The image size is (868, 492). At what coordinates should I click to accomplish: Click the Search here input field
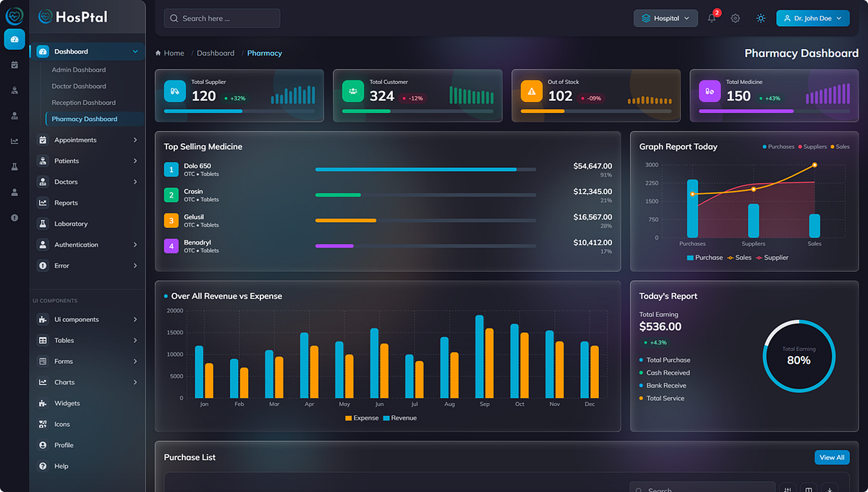pyautogui.click(x=221, y=18)
